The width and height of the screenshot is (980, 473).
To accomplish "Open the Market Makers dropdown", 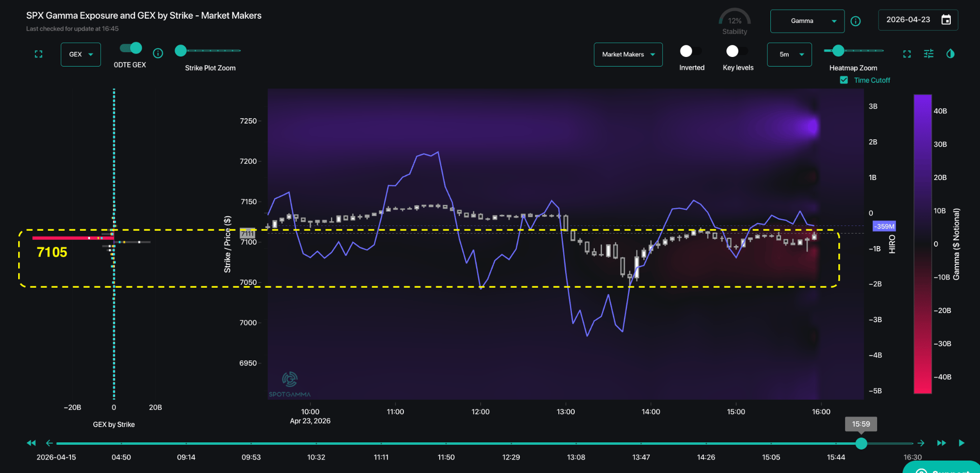I will pyautogui.click(x=628, y=55).
